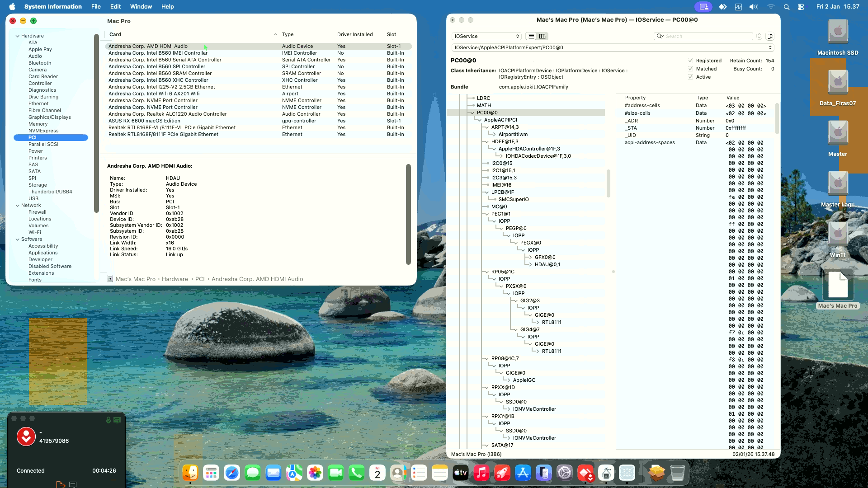This screenshot has width=868, height=488.
Task: Open the Window menu
Action: click(x=141, y=7)
